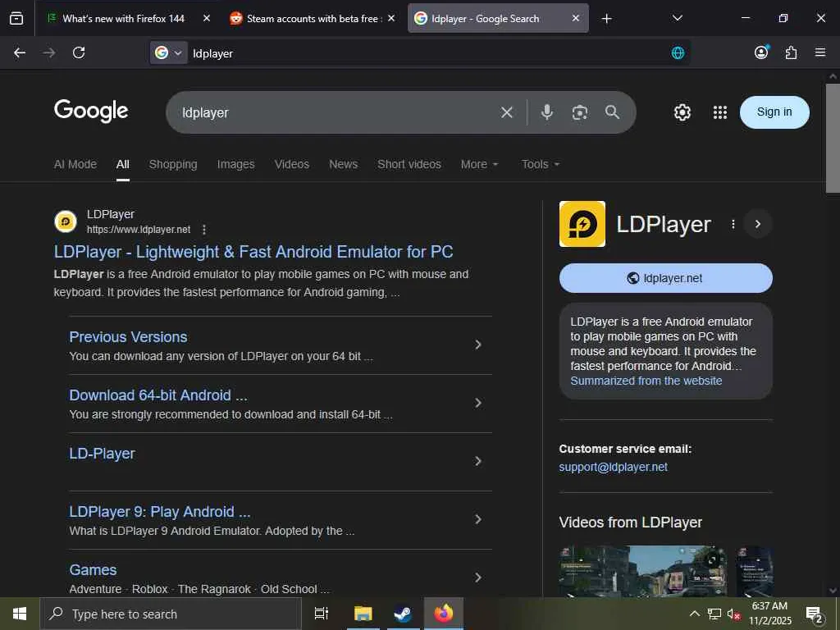Viewport: 840px width, 630px height.
Task: Open three-dot menu beside ldplayer.net URL
Action: pos(204,230)
